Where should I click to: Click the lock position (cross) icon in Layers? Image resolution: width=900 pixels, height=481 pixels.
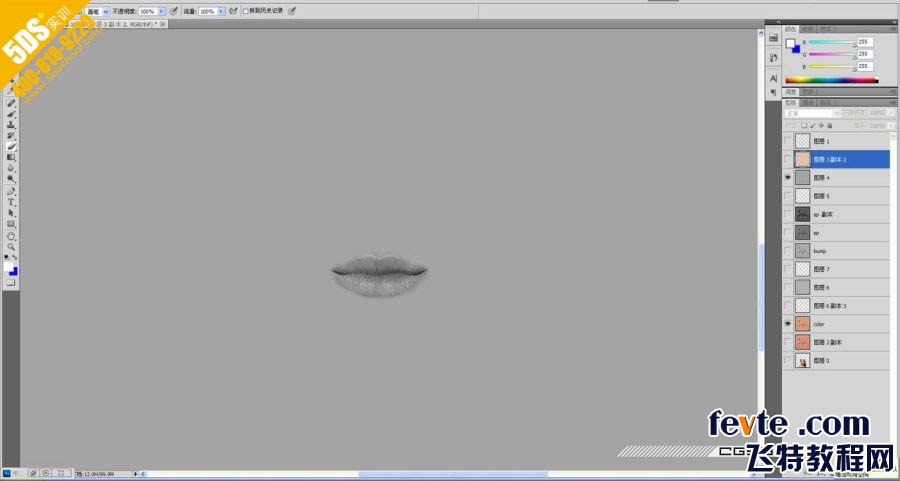(821, 125)
